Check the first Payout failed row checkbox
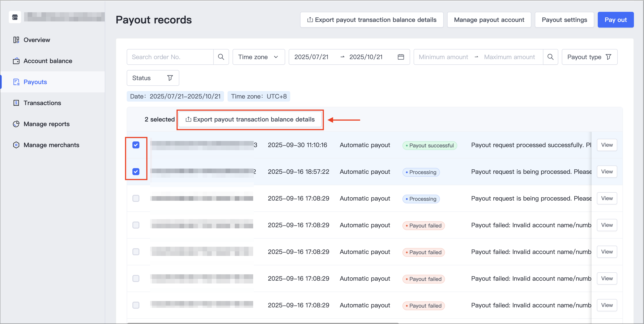Image resolution: width=644 pixels, height=324 pixels. (x=136, y=225)
